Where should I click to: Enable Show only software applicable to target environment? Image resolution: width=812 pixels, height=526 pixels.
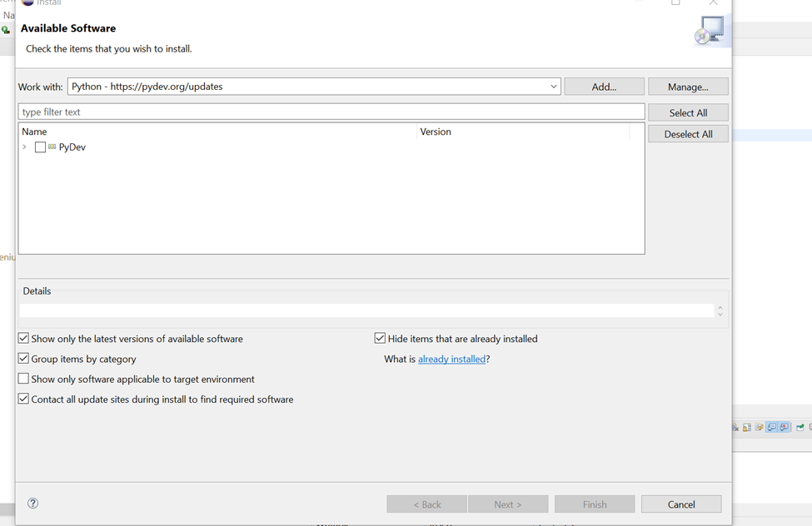23,379
